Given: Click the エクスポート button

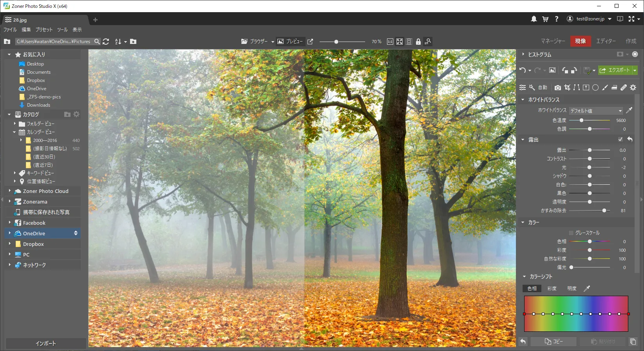Looking at the screenshot, I should click(x=615, y=70).
